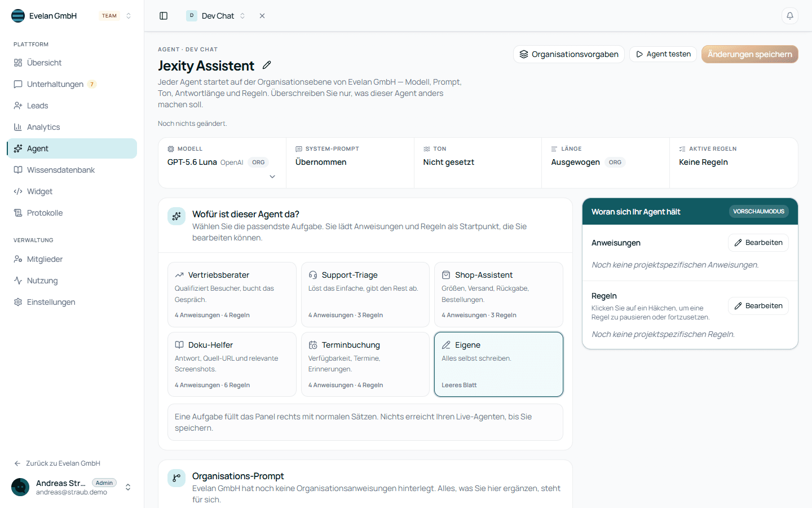View Nutzung page
Viewport: 812px width, 508px height.
[72, 281]
